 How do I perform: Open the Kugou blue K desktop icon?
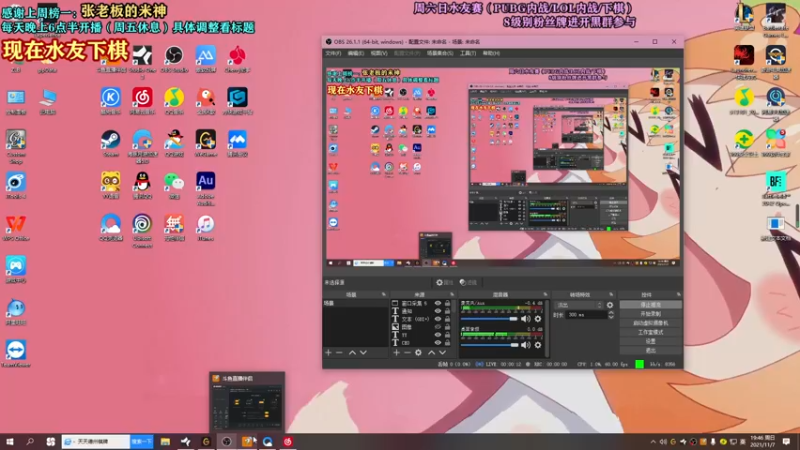point(111,97)
